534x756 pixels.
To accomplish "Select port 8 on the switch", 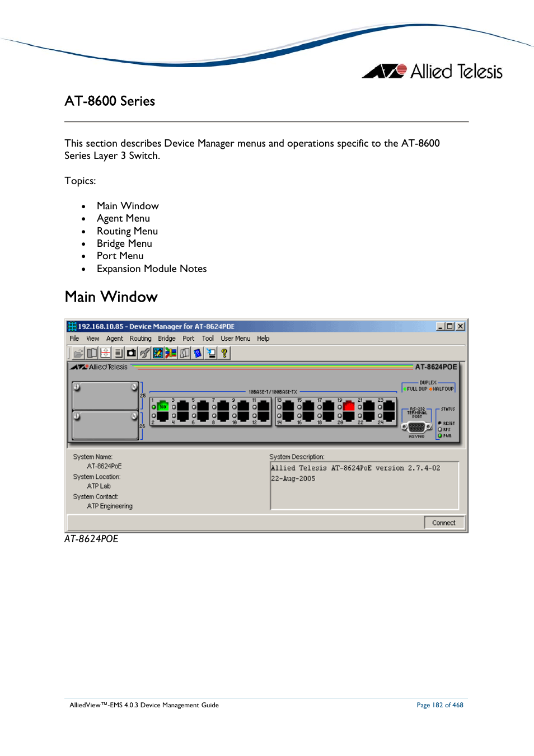I will [223, 416].
